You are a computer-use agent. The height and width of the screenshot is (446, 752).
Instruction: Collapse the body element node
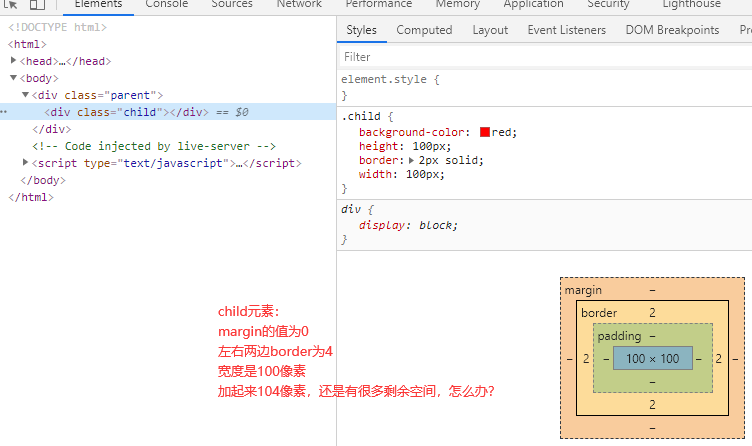(x=13, y=78)
